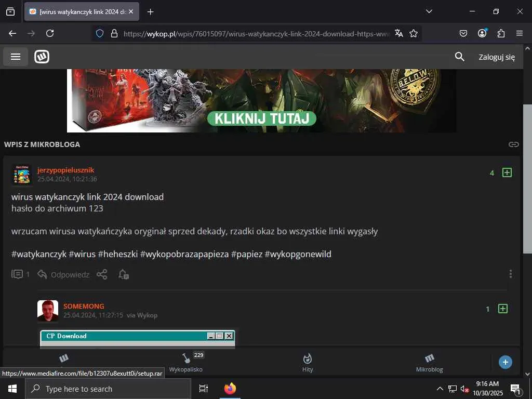Open Pocket save icon in toolbar

coord(463,33)
